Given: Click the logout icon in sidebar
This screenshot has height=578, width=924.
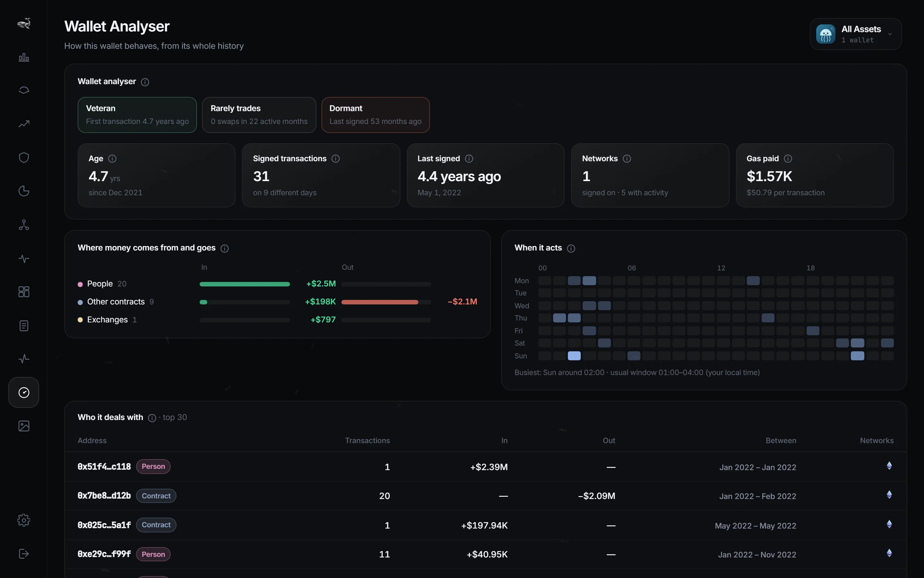Looking at the screenshot, I should pyautogui.click(x=24, y=554).
